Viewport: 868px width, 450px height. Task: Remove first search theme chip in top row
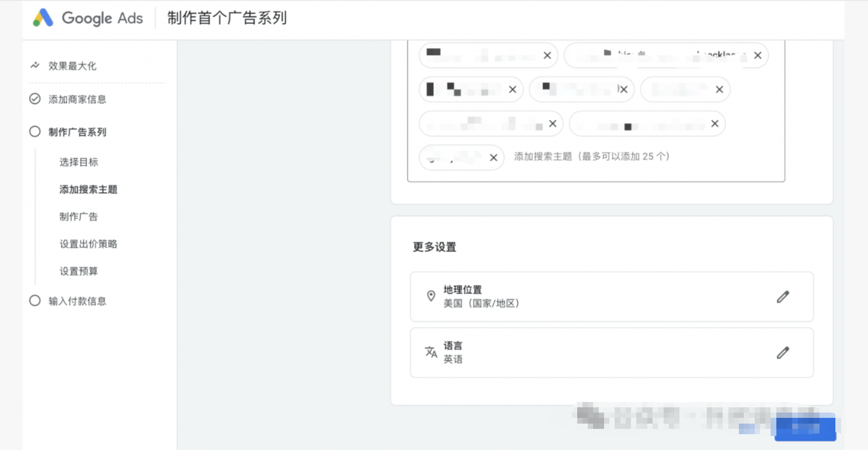tap(547, 56)
